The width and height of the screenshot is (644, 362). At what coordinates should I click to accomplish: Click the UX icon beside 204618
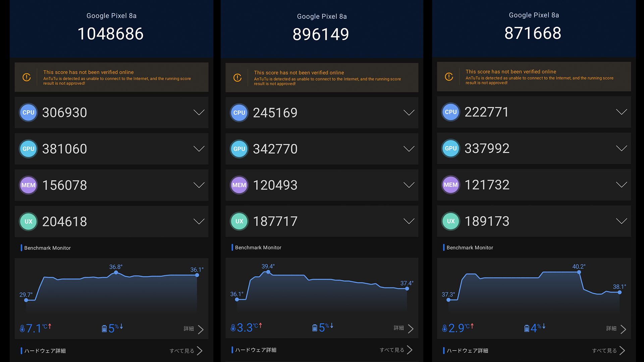28,222
